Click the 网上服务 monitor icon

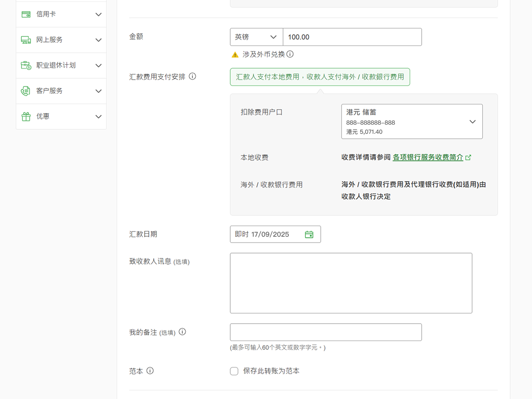click(26, 40)
